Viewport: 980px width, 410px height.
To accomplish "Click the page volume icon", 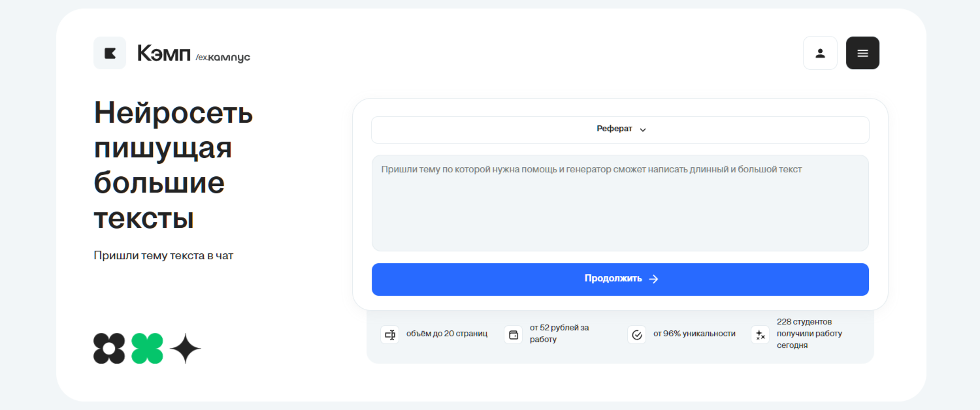I will pyautogui.click(x=390, y=334).
